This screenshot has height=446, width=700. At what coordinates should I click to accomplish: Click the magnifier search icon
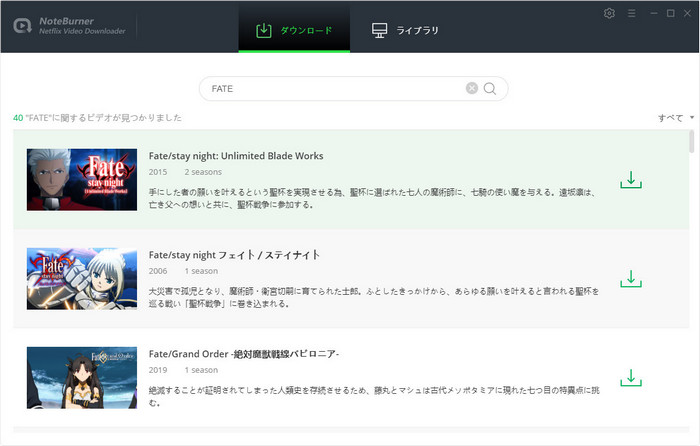(490, 88)
